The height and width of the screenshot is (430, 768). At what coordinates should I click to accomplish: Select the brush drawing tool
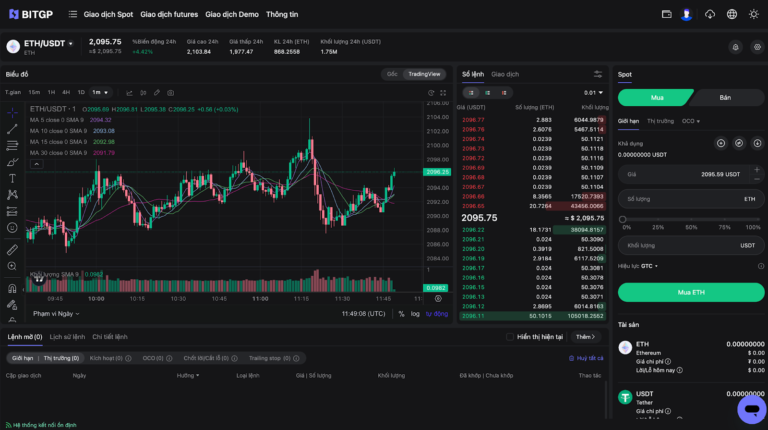click(12, 162)
